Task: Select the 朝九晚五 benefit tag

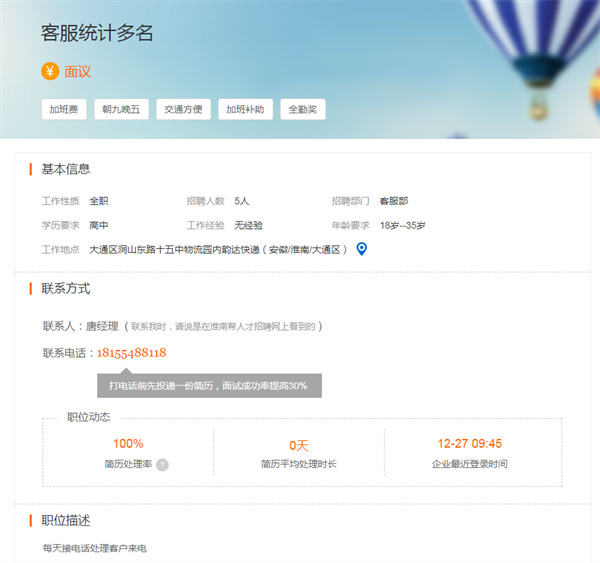Action: point(121,109)
